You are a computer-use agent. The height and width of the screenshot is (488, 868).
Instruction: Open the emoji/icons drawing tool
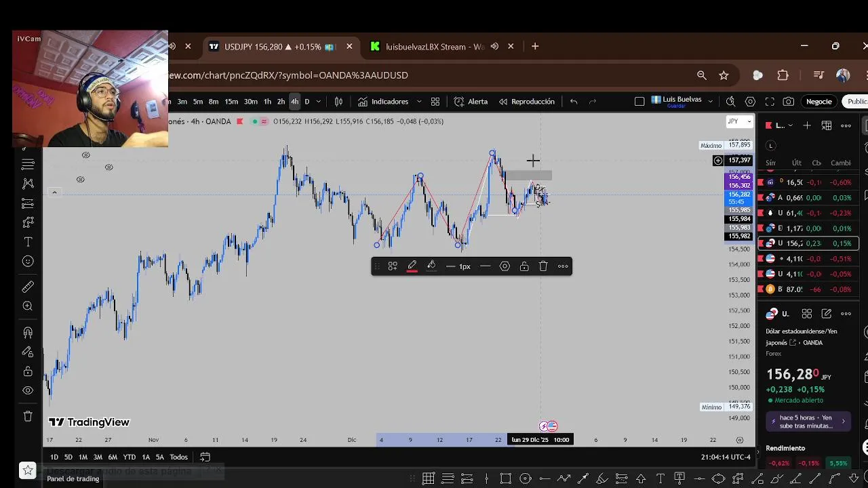tap(28, 262)
